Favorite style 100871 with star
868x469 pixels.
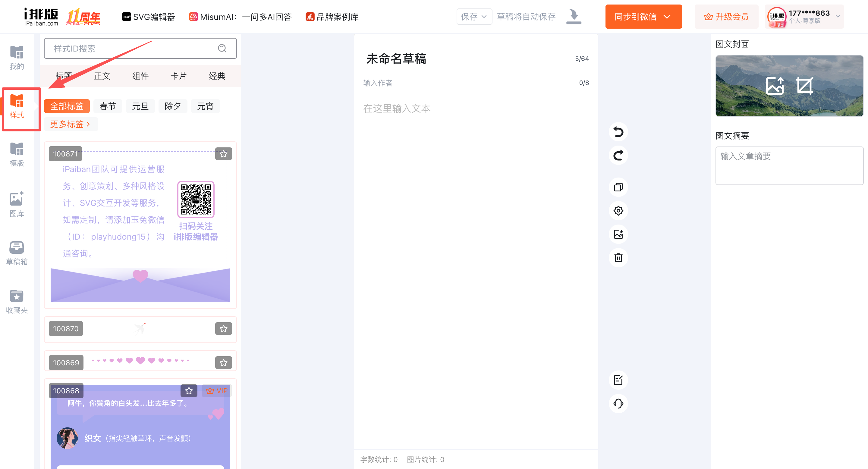(223, 154)
